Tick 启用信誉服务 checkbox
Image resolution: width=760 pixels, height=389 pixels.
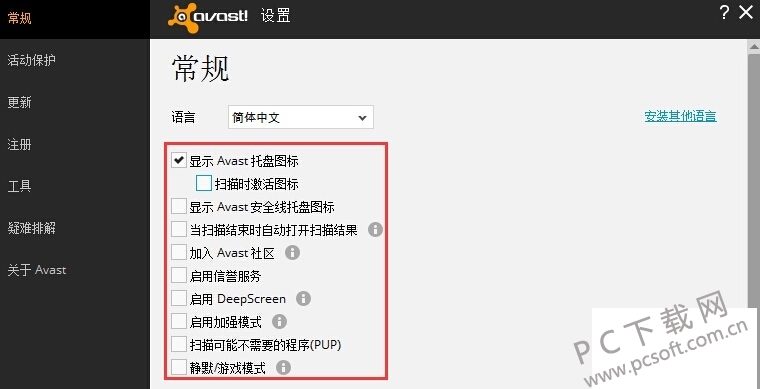[179, 276]
